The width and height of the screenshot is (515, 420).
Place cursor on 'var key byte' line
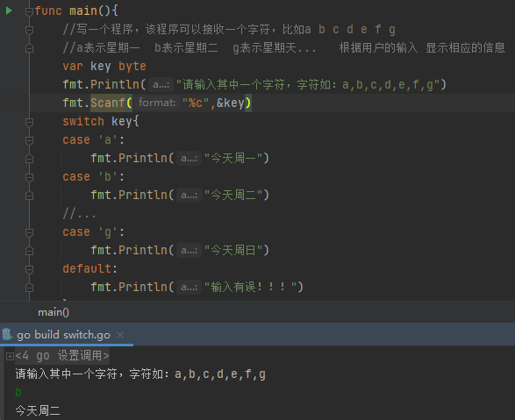[104, 67]
